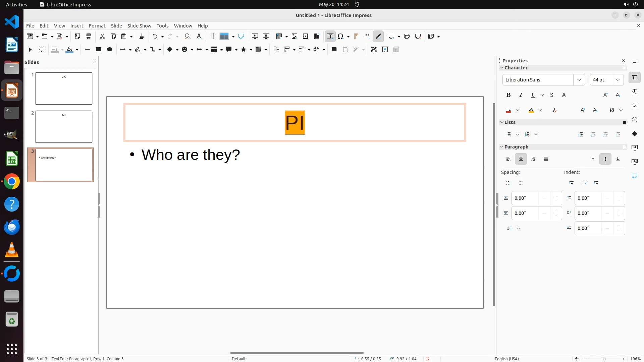Select slide 2 thumbnail titled MI
644x362 pixels.
point(64,127)
